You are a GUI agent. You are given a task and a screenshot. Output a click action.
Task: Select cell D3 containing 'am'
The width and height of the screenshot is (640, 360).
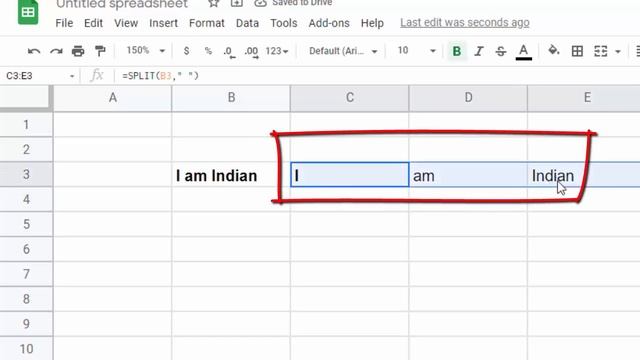click(x=468, y=175)
